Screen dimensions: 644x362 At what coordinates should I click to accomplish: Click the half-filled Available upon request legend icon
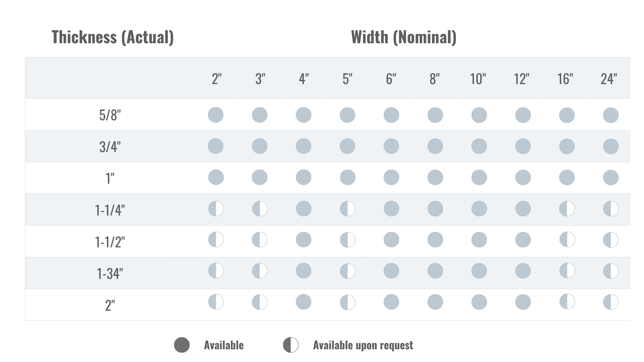[x=290, y=345]
